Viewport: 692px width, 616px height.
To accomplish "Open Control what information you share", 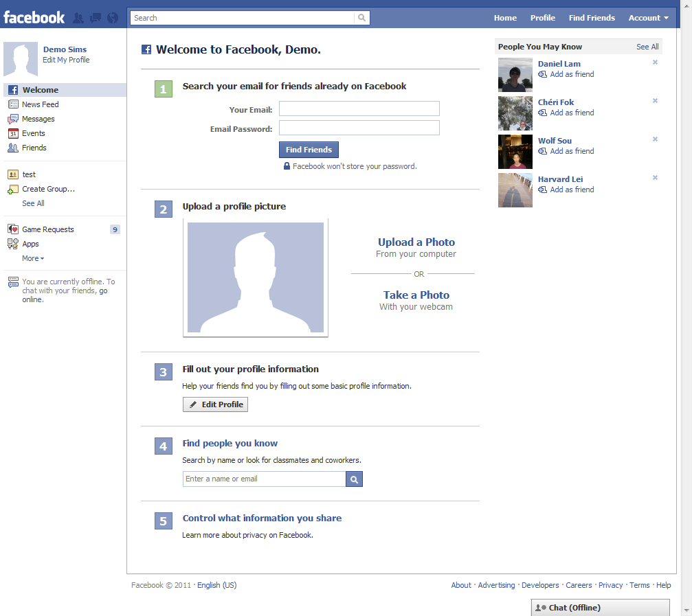I will [262, 518].
